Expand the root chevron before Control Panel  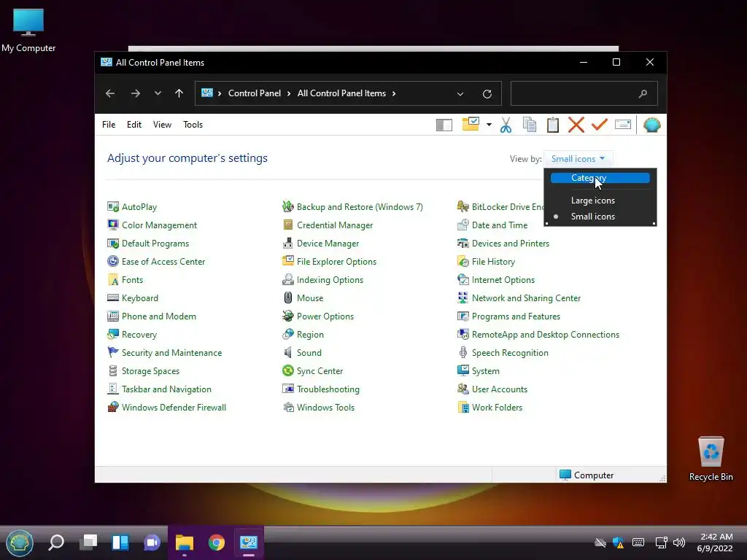(220, 93)
